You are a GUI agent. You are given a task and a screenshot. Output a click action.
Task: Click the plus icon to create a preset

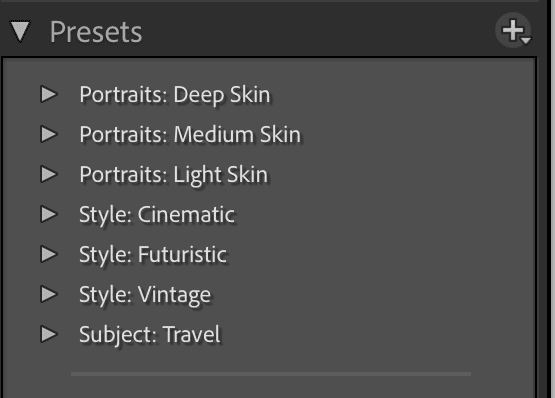(513, 31)
